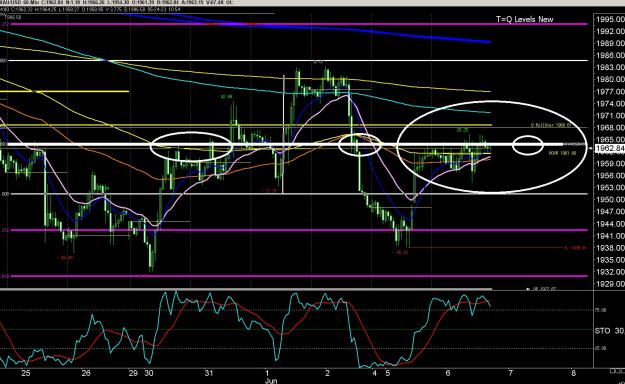Select the 1956.00 price scale value
This screenshot has height=384, width=625.
pyautogui.click(x=610, y=175)
